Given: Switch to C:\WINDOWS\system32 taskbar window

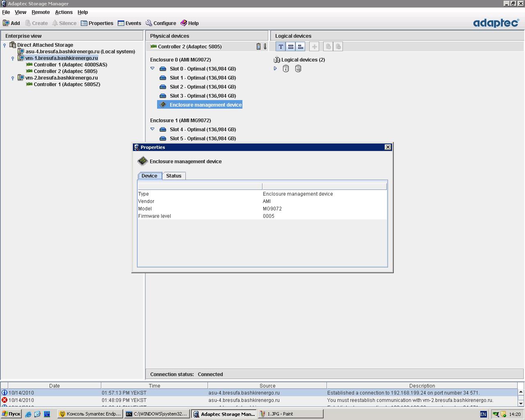Looking at the screenshot, I should pyautogui.click(x=156, y=414).
